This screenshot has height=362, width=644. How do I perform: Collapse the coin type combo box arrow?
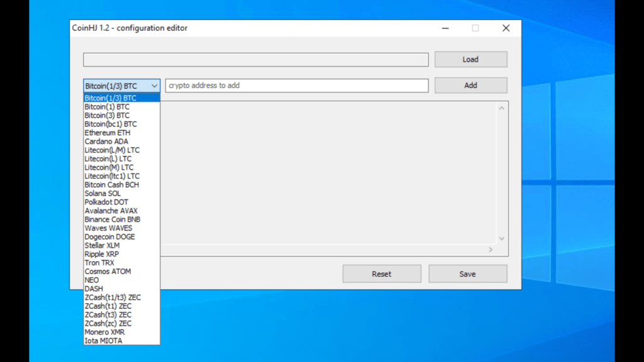click(x=154, y=85)
